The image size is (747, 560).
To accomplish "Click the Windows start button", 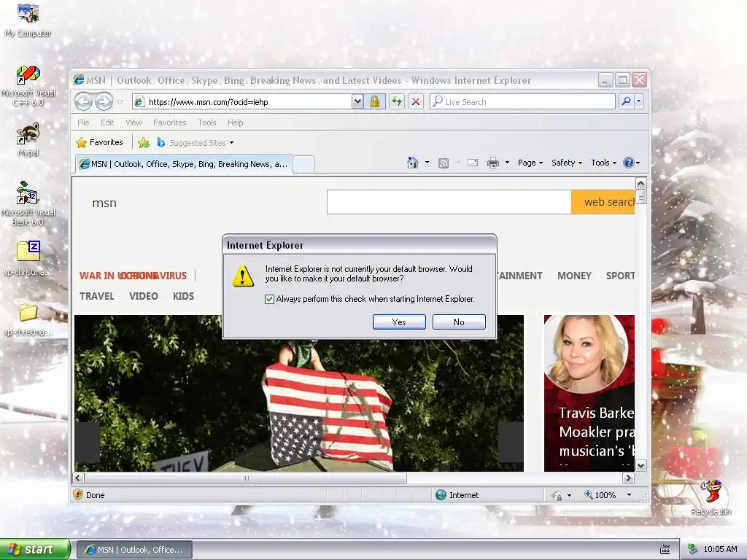I will click(x=34, y=549).
